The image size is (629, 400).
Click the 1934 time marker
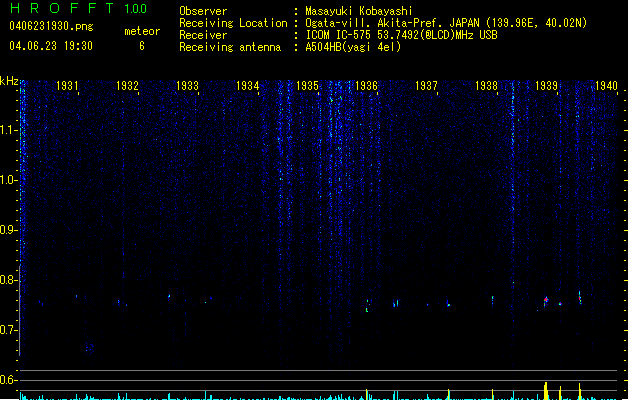coord(248,85)
